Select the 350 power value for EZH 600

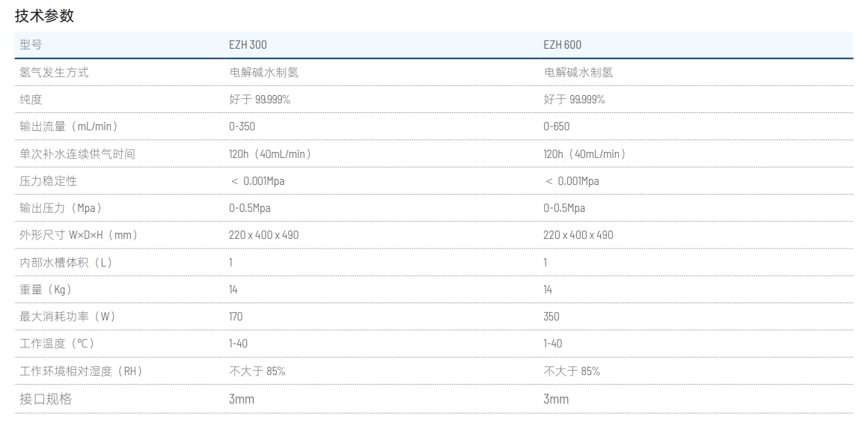click(x=551, y=317)
